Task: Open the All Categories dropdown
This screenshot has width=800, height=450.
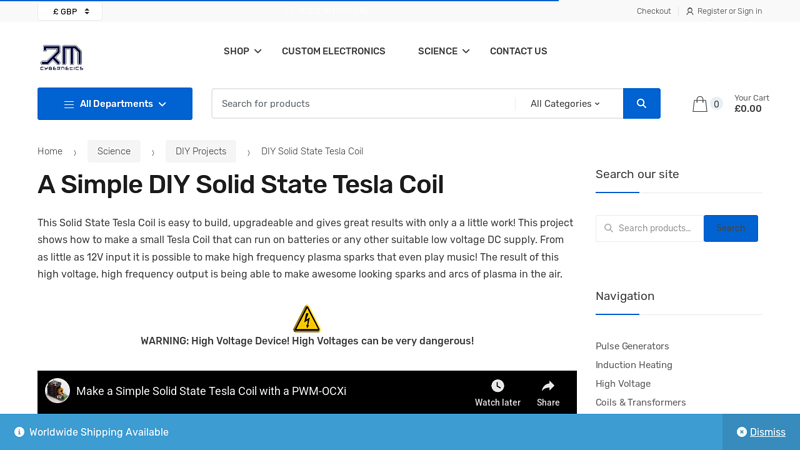Action: [x=565, y=103]
